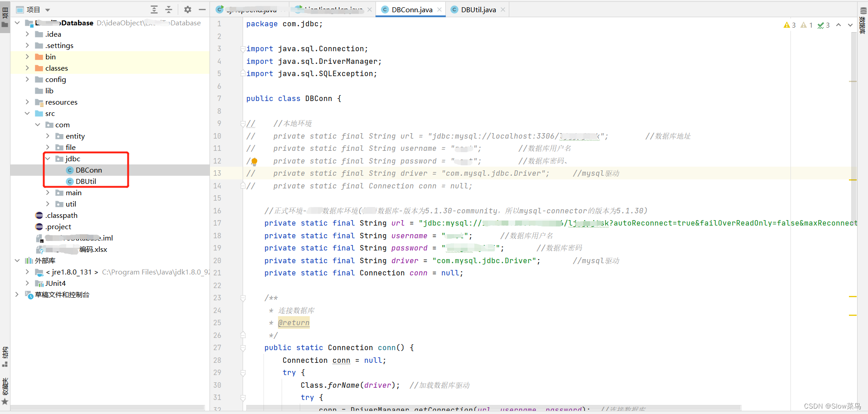Expand the util package
This screenshot has width=868, height=414.
pyautogui.click(x=48, y=204)
